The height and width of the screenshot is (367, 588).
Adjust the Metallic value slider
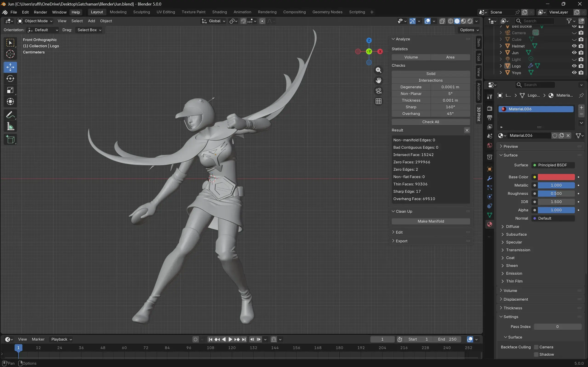click(556, 185)
